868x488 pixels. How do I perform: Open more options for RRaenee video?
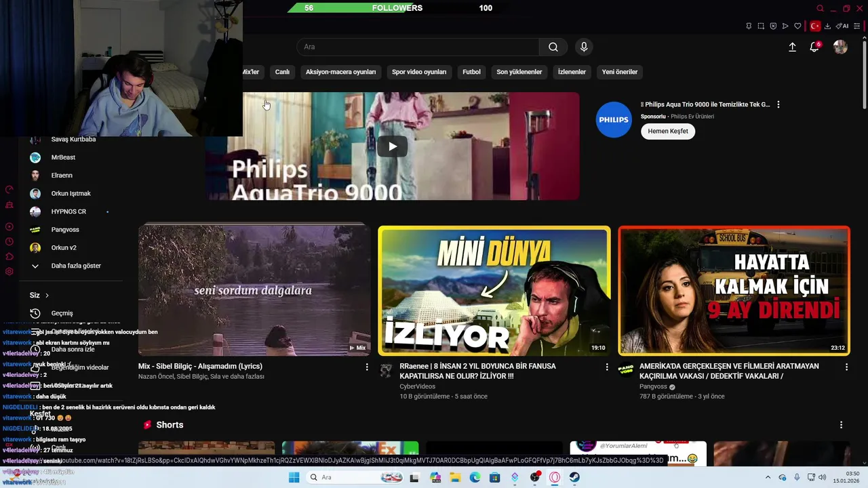(x=607, y=367)
